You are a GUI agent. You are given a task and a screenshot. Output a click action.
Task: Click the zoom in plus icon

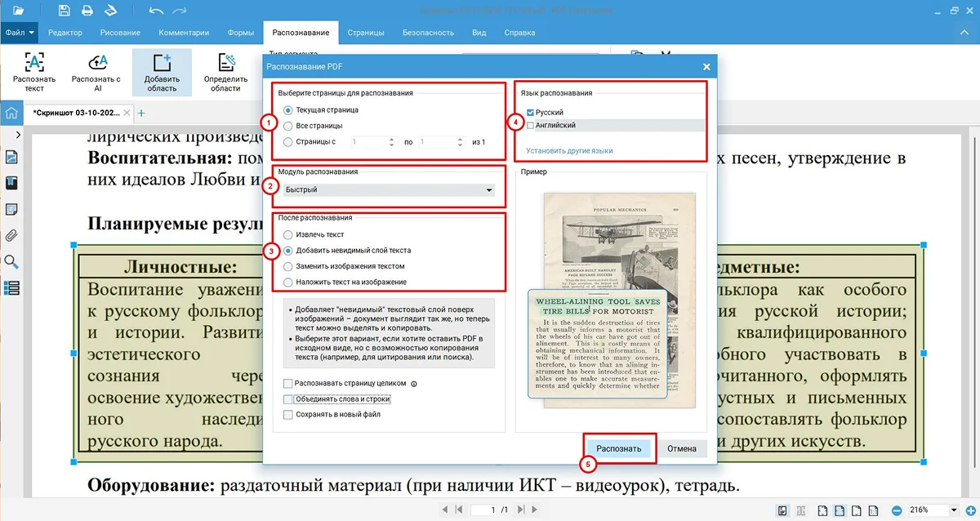click(969, 510)
